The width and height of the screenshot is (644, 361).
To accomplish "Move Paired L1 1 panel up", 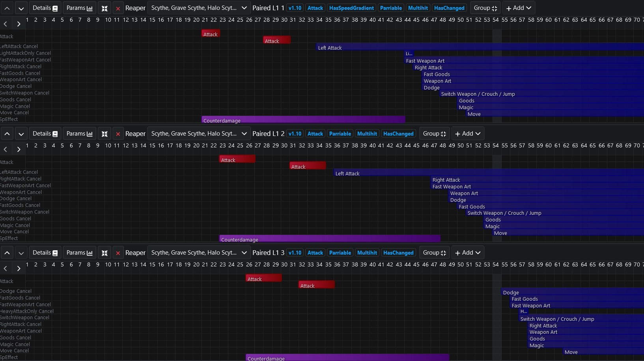I will (7, 8).
